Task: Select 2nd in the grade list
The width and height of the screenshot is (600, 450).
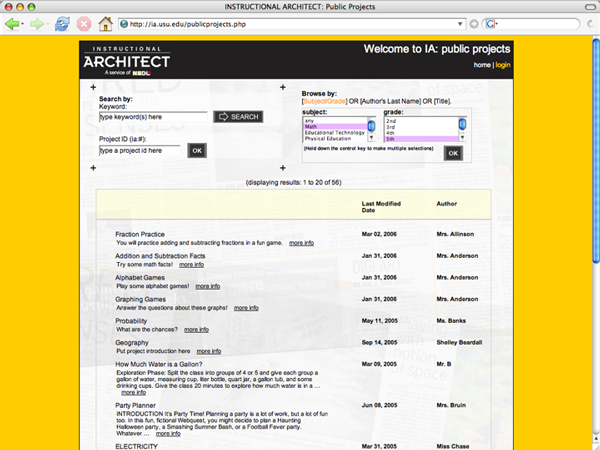Action: (422, 121)
